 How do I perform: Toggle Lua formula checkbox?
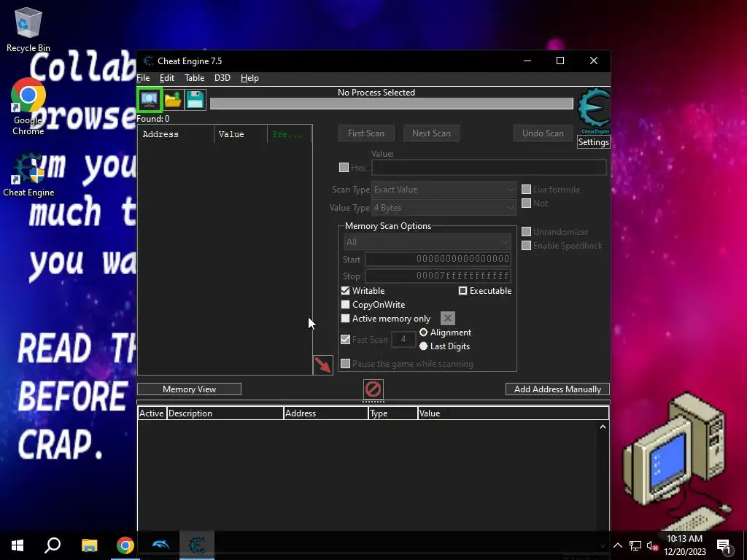(x=526, y=189)
